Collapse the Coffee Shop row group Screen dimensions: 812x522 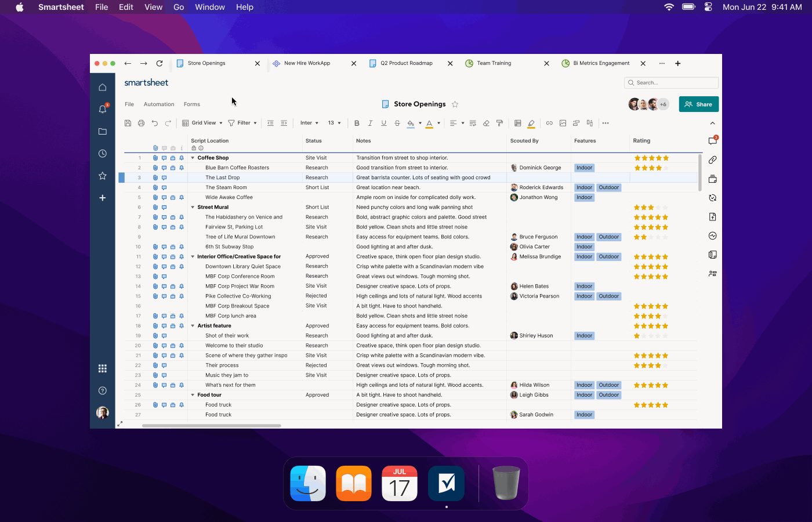click(x=193, y=157)
